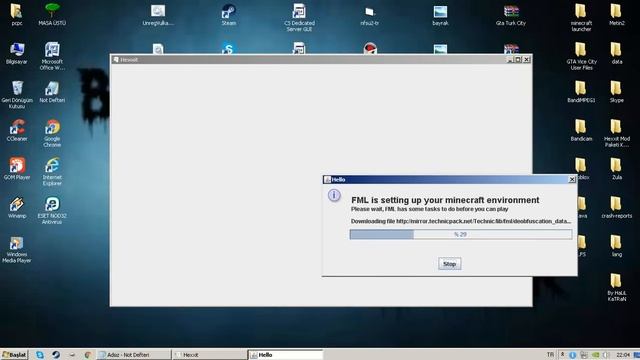Click "FML is setting up your minecraft environment" heading

[445, 200]
